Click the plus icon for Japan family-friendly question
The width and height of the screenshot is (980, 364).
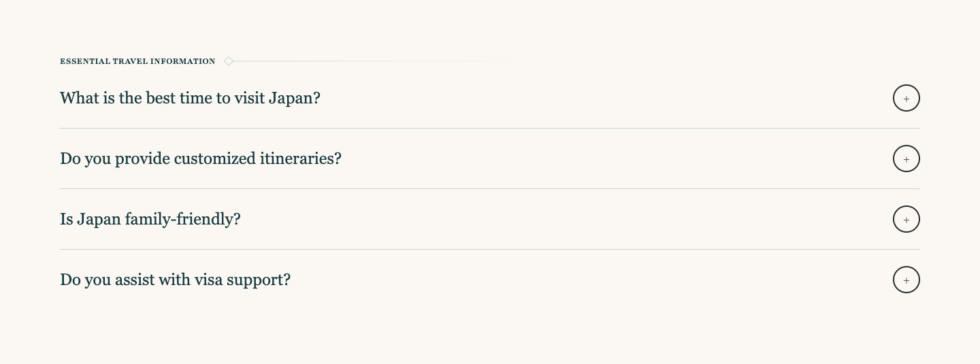point(906,219)
